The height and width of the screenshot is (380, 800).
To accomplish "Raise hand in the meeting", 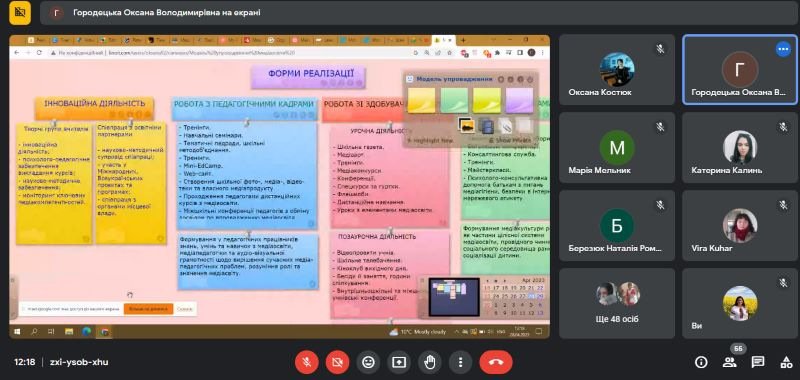I will [x=430, y=362].
